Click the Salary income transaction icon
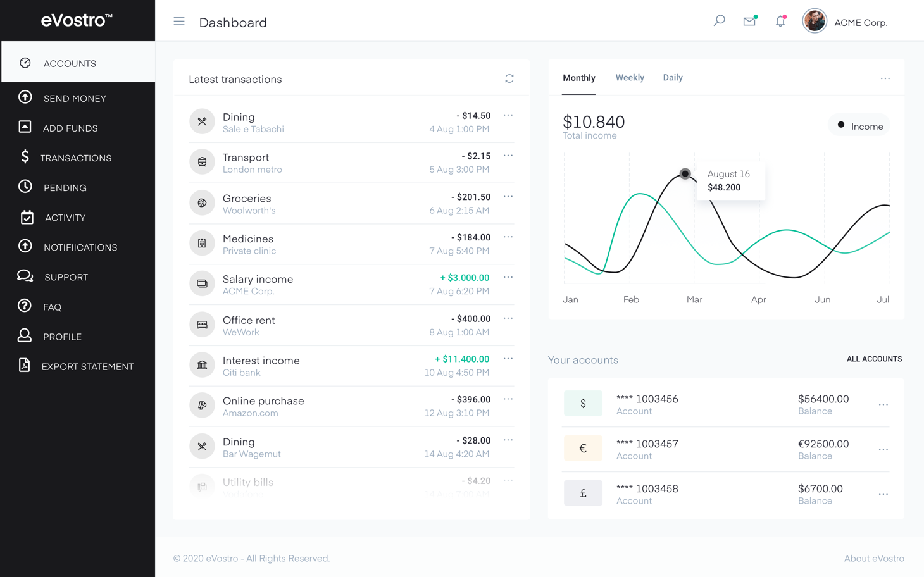Viewport: 924px width, 577px height. pyautogui.click(x=202, y=284)
